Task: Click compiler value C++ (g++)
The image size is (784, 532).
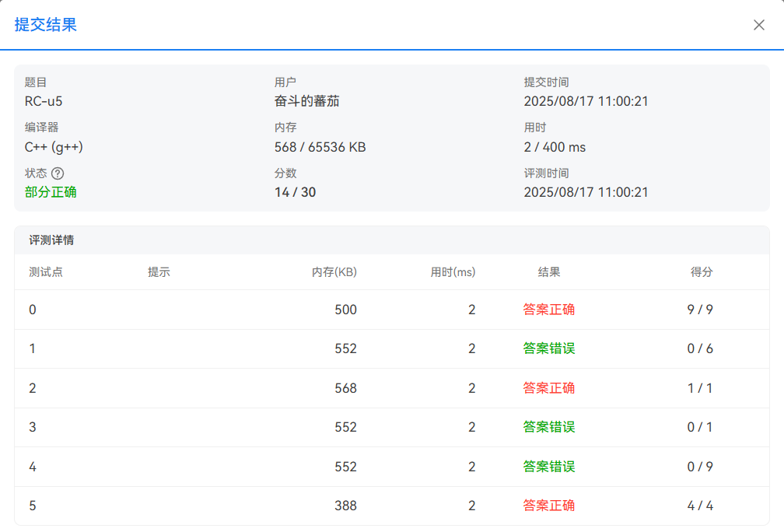Action: point(54,147)
